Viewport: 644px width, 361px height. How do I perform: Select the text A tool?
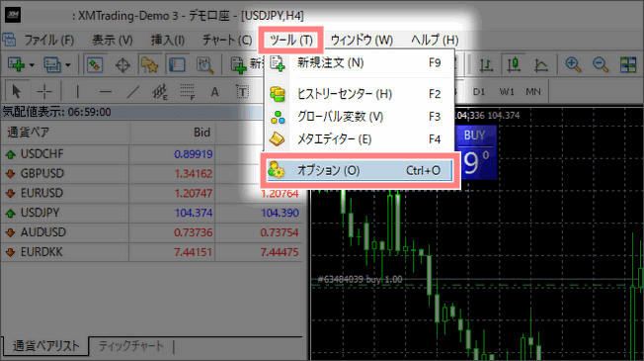[x=214, y=92]
